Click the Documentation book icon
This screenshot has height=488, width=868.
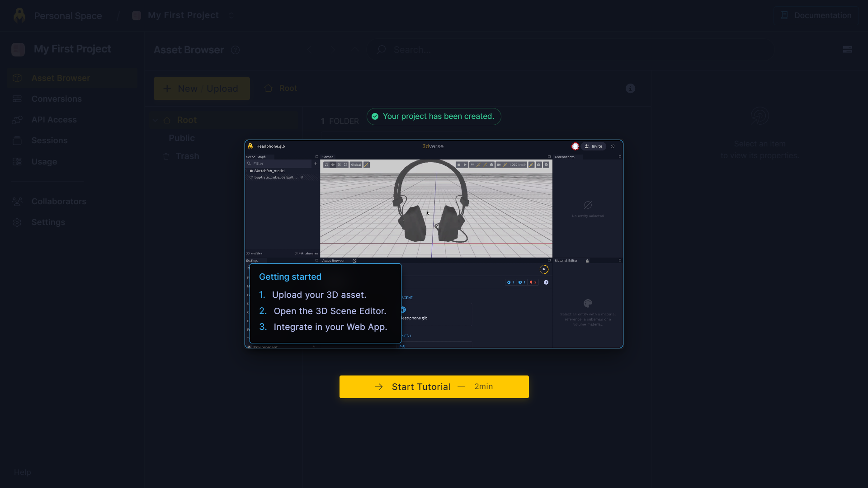pos(784,15)
